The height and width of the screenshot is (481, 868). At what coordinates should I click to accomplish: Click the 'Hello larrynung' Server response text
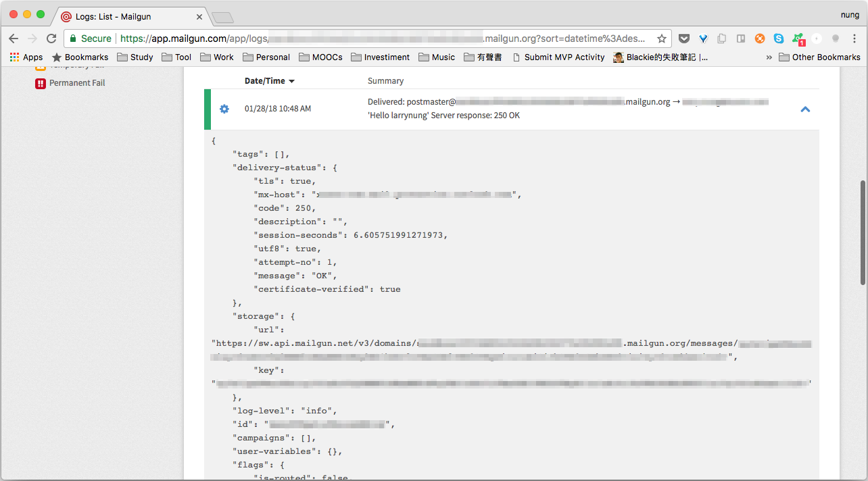click(443, 116)
